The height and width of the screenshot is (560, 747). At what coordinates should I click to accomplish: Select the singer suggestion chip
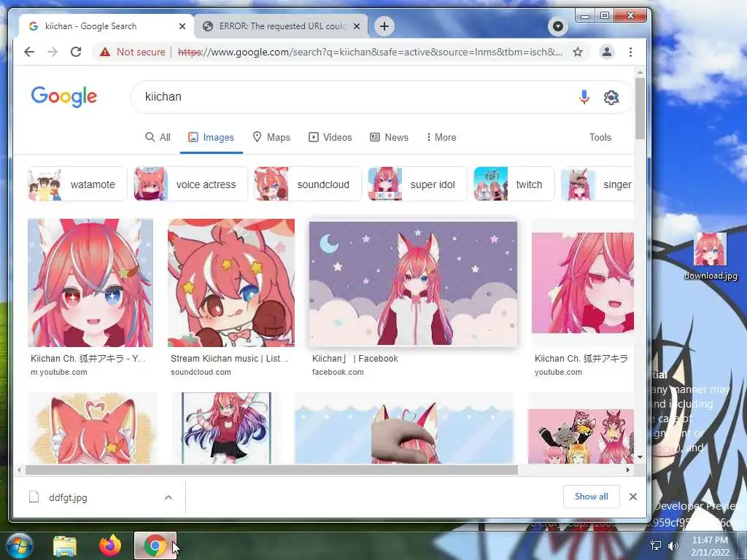pyautogui.click(x=597, y=184)
